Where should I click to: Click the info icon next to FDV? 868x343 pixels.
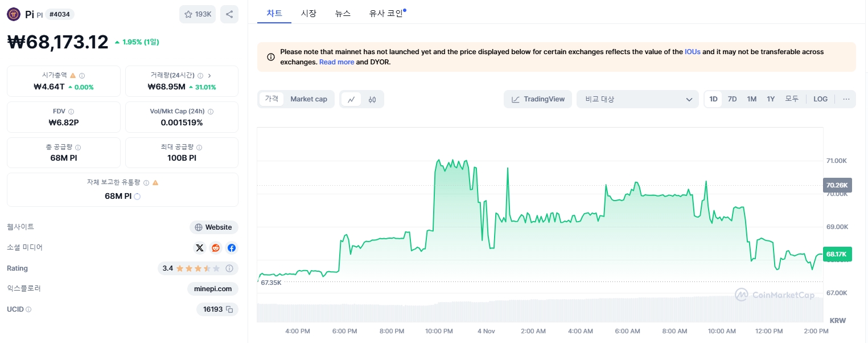click(x=71, y=112)
